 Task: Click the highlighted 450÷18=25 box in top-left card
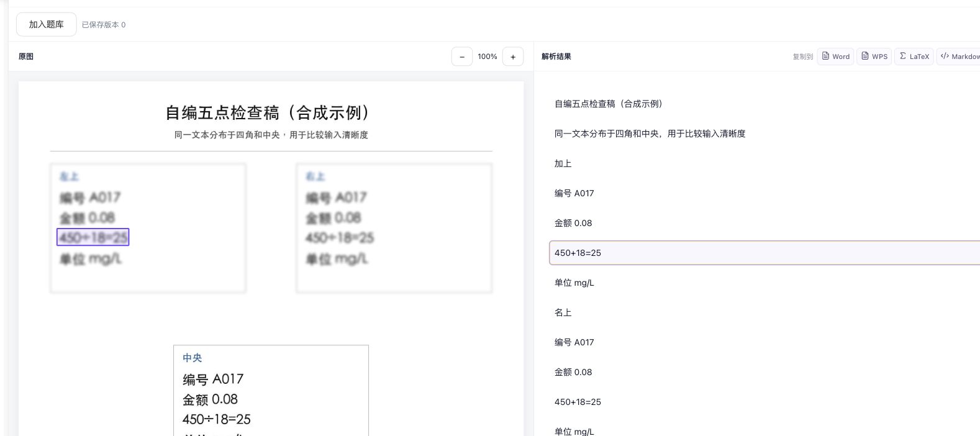(93, 237)
